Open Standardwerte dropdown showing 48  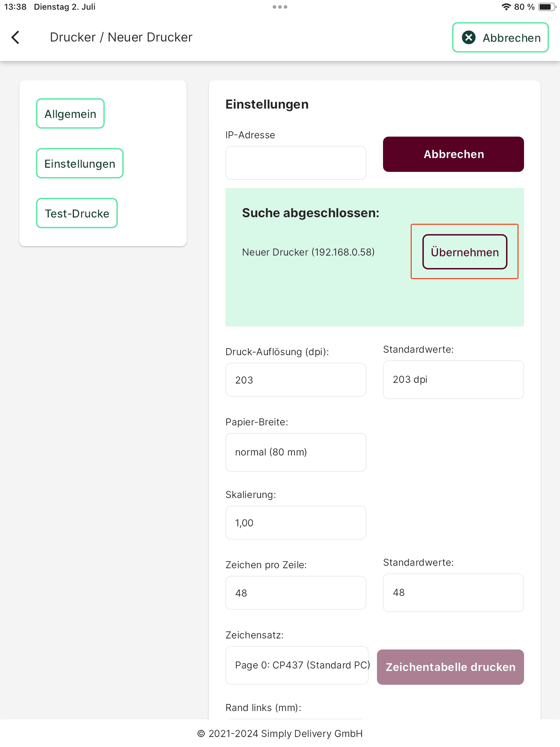coord(453,593)
